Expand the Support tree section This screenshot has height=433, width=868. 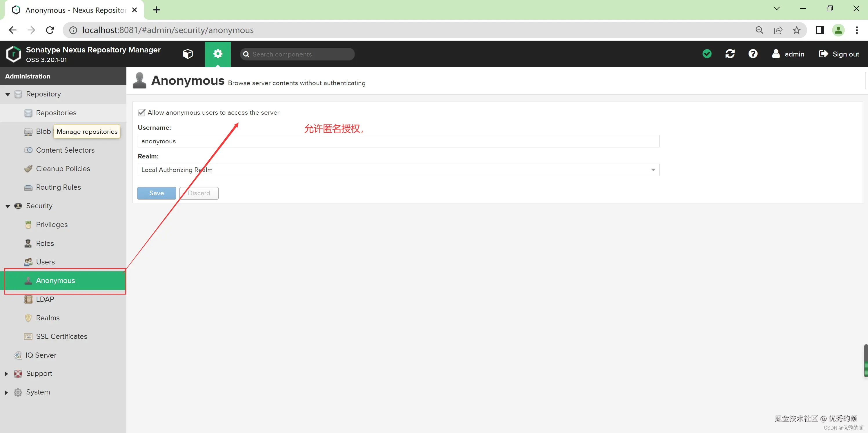[6, 374]
